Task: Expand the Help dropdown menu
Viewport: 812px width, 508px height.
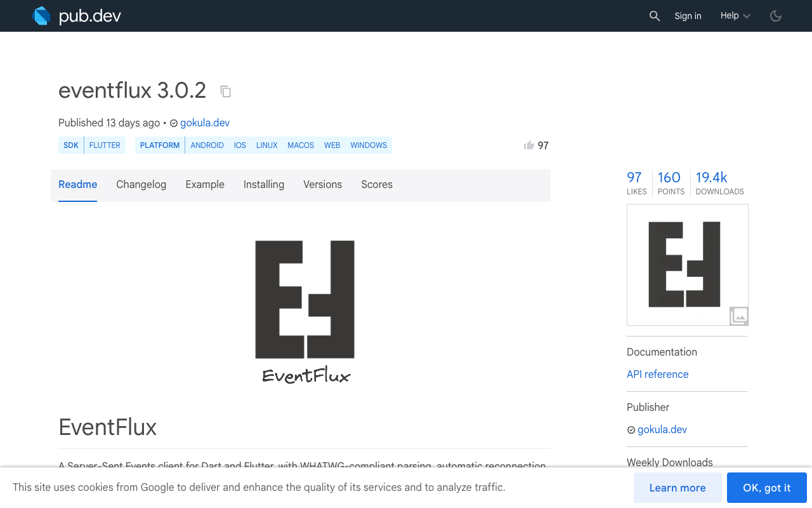Action: click(735, 16)
